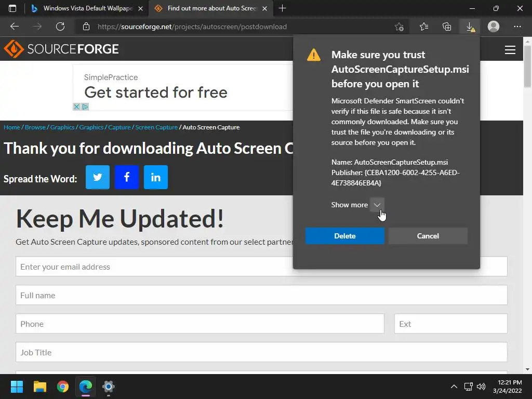Viewport: 532px width, 399px height.
Task: Open File Explorer from taskbar
Action: (x=39, y=387)
